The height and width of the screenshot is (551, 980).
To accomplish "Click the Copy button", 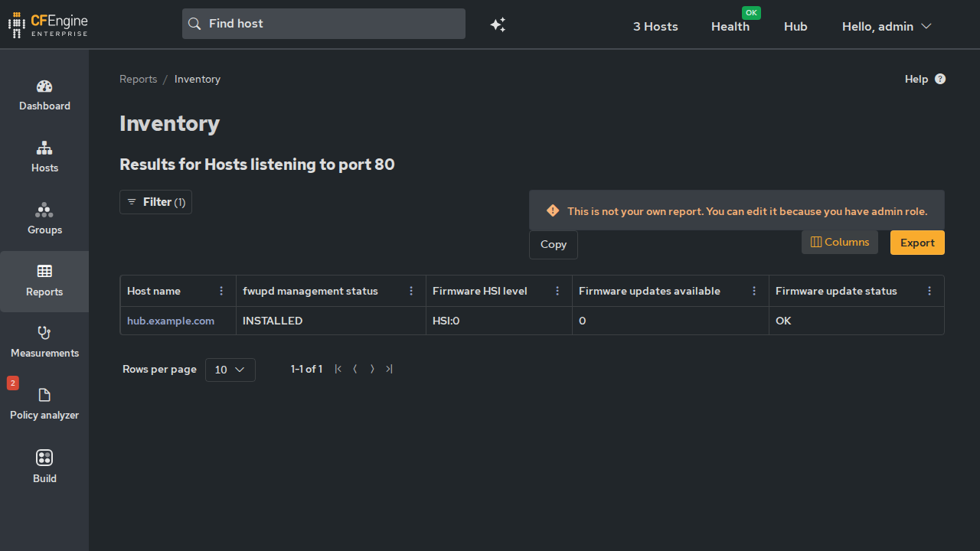I will pyautogui.click(x=554, y=245).
